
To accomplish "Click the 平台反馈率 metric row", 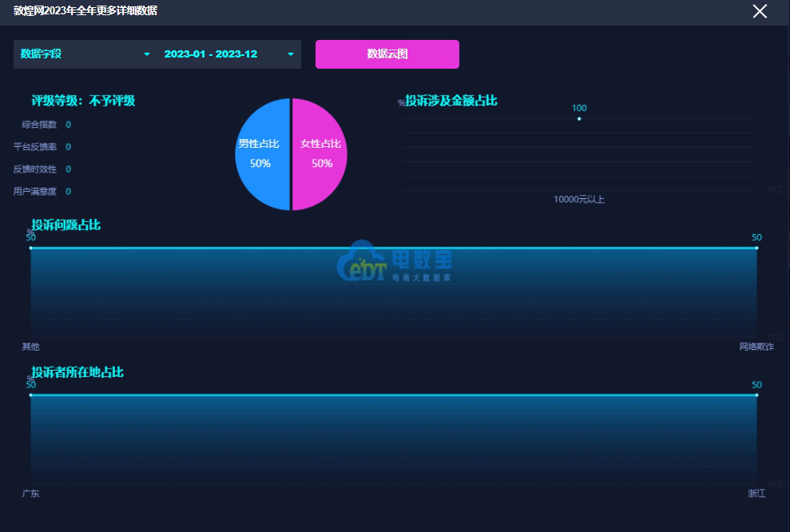I will point(40,147).
